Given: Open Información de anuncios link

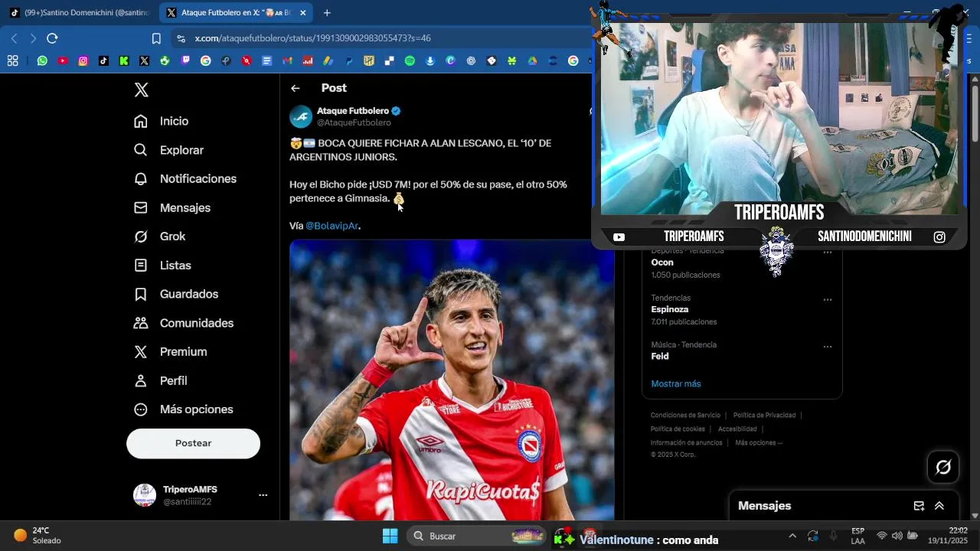Looking at the screenshot, I should pos(686,442).
